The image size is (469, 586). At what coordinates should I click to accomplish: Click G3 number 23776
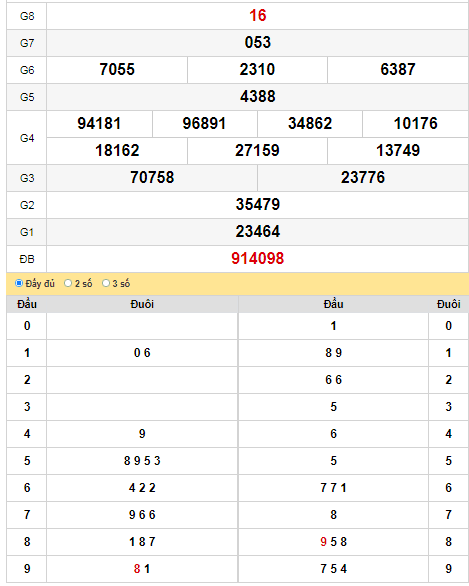pos(362,178)
